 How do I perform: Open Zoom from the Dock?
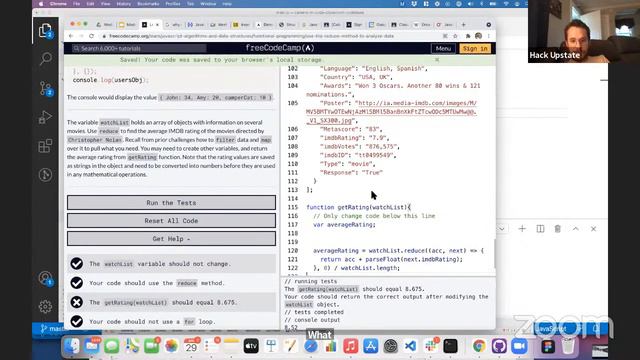click(519, 346)
